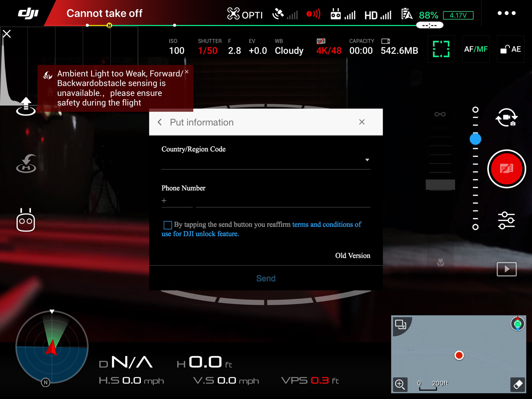Tap the Cannot take off status banner
Image resolution: width=532 pixels, height=399 pixels.
click(104, 13)
